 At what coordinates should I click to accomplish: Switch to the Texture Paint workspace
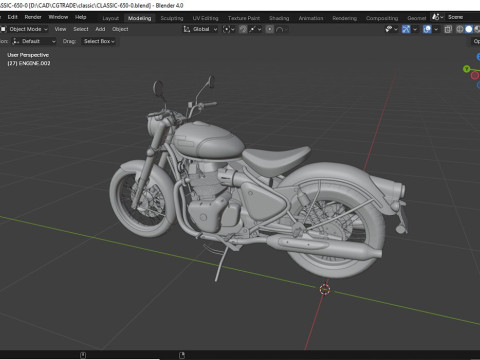[244, 18]
